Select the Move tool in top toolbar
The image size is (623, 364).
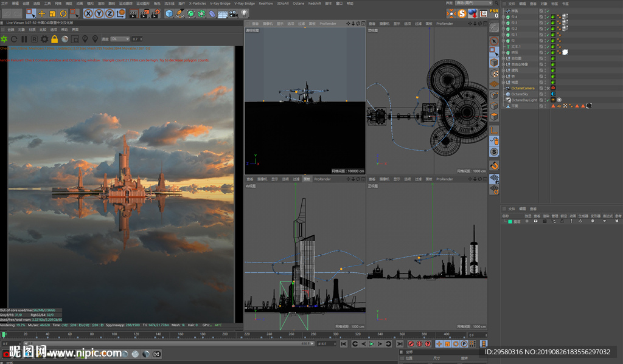point(41,13)
